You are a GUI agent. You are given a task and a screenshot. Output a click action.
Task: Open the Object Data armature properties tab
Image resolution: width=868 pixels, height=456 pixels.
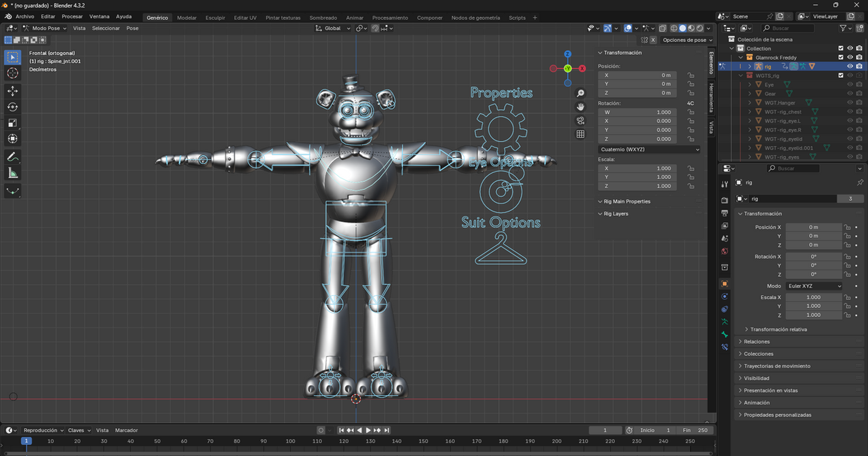click(724, 322)
